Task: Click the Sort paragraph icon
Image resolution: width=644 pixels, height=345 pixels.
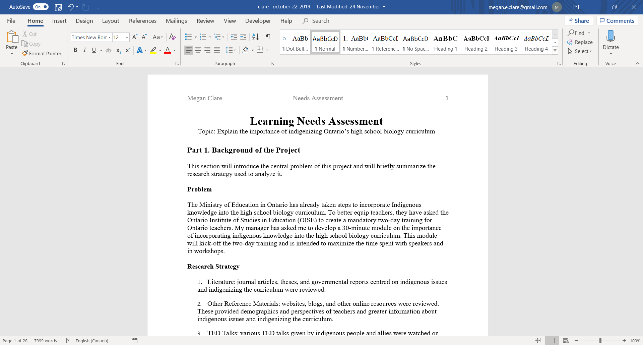Action: [x=255, y=37]
